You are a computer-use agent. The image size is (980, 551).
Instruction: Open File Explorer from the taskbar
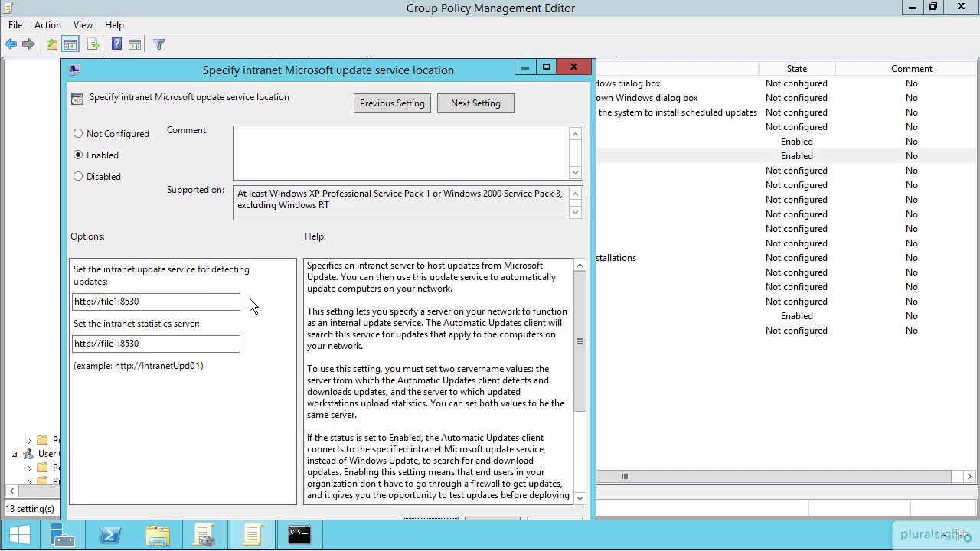click(x=157, y=535)
